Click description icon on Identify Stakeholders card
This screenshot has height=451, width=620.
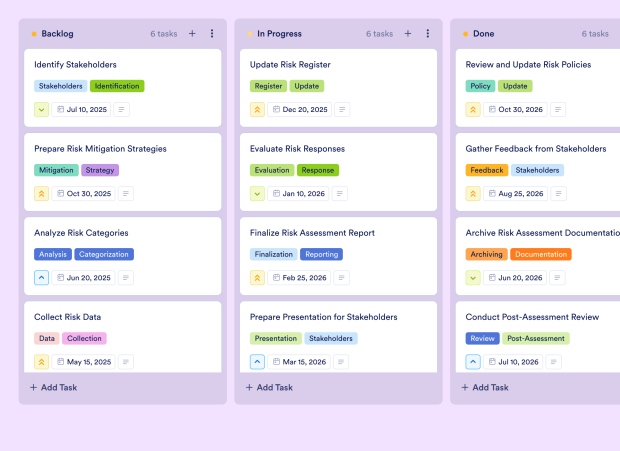123,110
